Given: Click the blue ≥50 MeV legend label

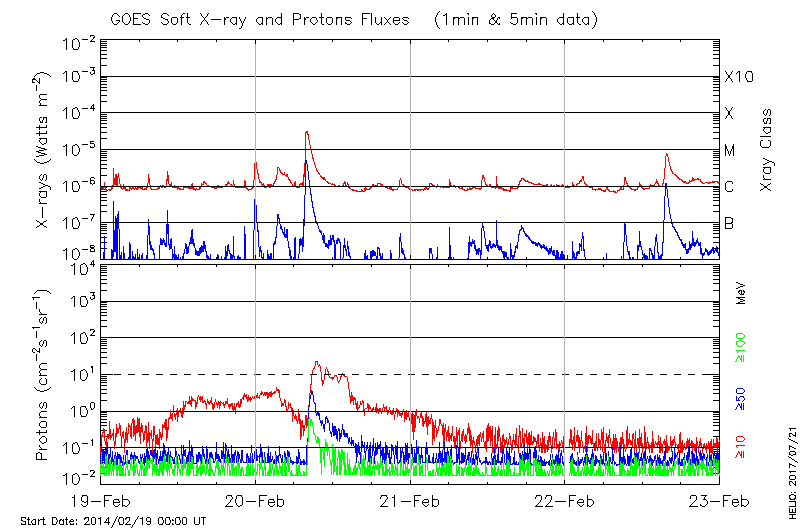Looking at the screenshot, I should (x=741, y=398).
